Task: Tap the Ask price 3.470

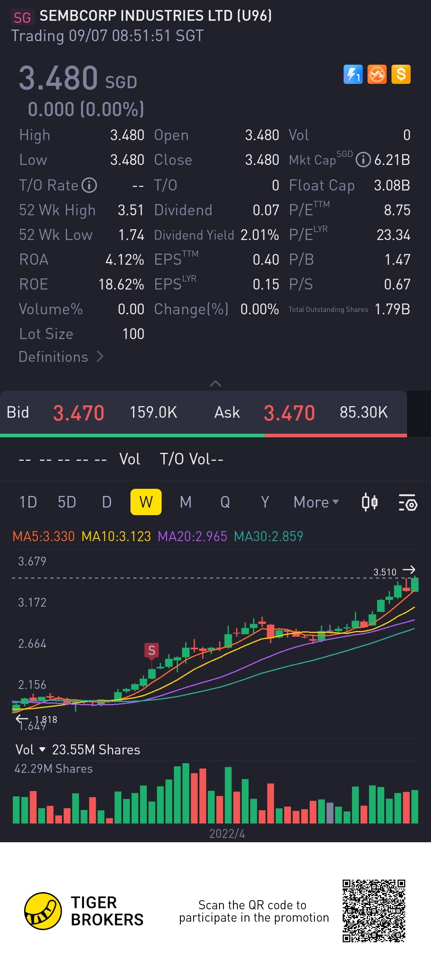Action: point(289,413)
